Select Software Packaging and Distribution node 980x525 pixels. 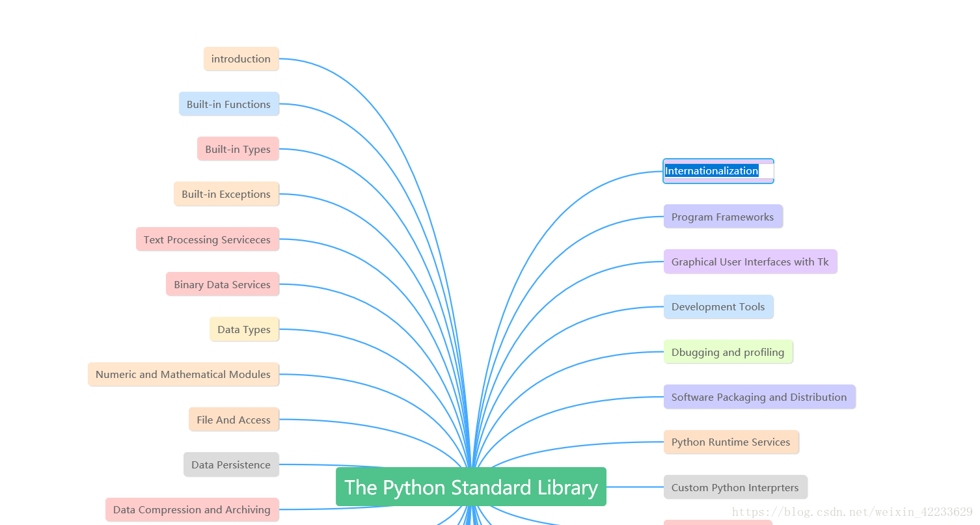click(759, 397)
